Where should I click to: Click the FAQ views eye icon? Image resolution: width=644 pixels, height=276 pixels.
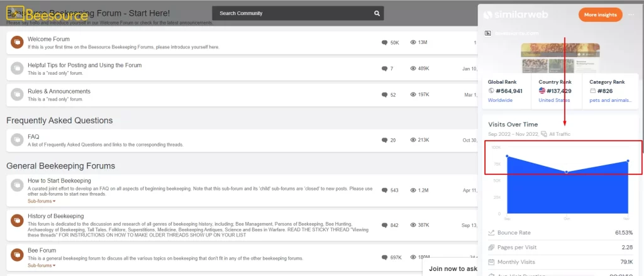pos(413,140)
